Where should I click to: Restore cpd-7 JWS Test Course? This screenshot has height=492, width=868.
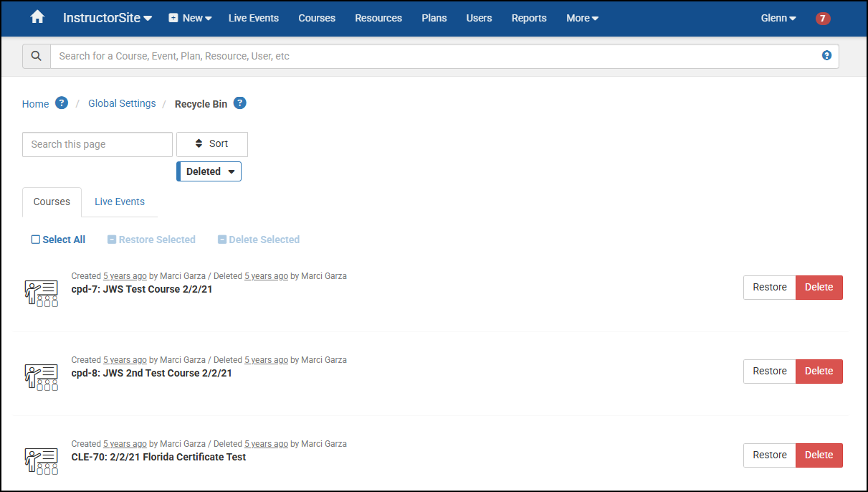770,287
